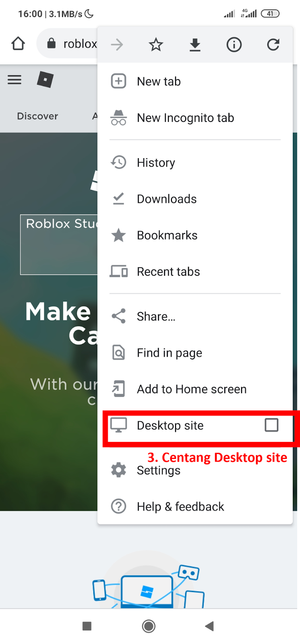Image resolution: width=300 pixels, height=644 pixels.
Task: Tap the download page icon
Action: tap(195, 45)
